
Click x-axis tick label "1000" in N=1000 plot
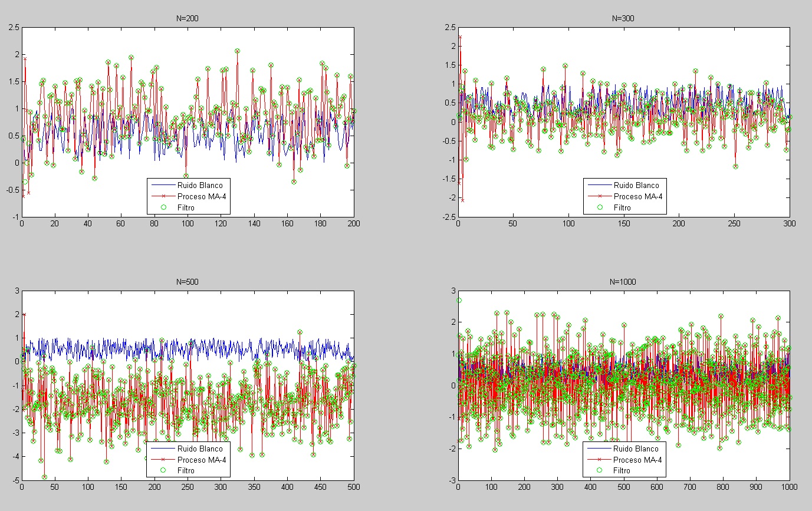[789, 487]
